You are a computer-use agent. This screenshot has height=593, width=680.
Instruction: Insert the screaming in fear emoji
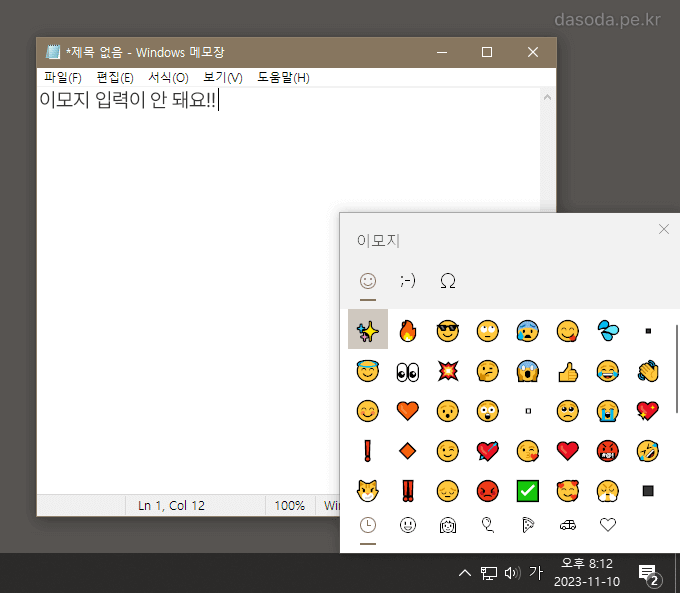coord(528,371)
